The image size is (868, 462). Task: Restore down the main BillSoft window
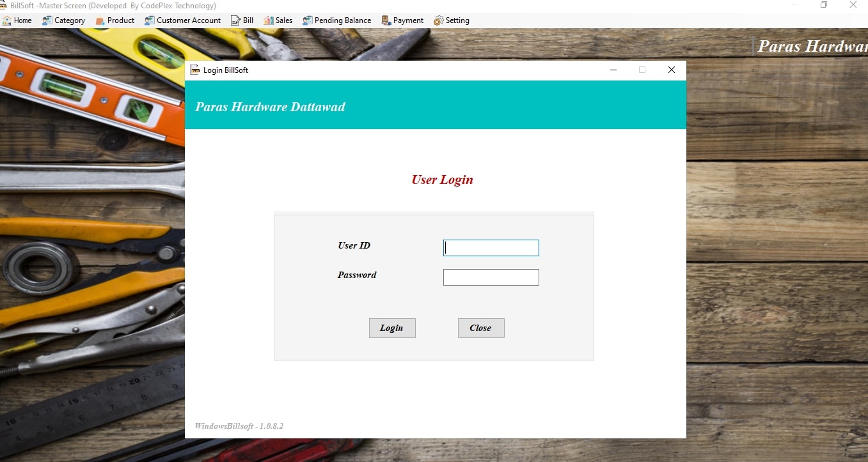click(824, 5)
